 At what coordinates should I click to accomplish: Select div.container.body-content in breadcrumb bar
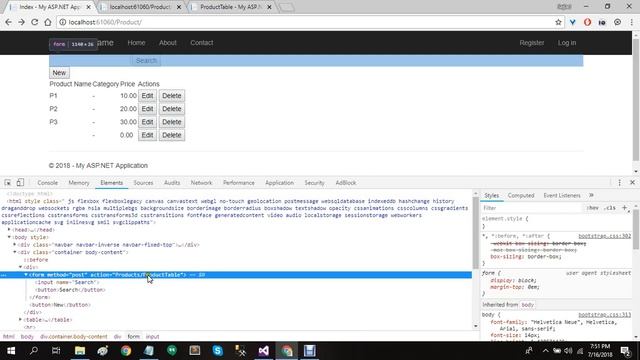[x=73, y=337]
